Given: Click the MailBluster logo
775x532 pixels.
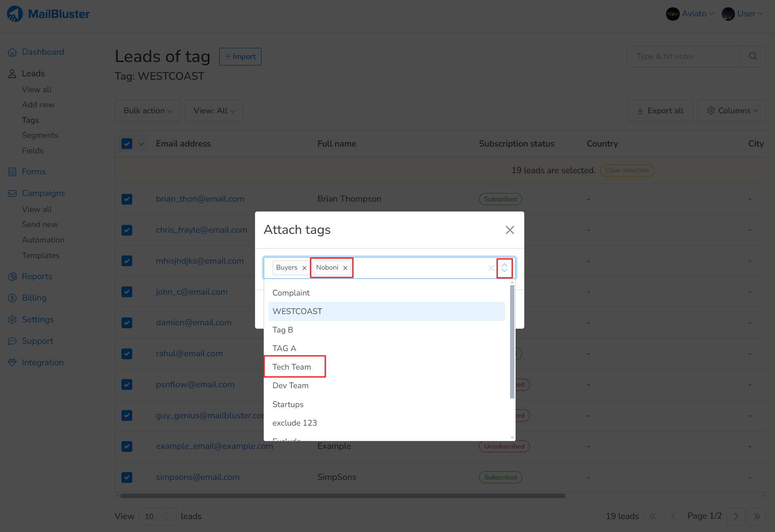Looking at the screenshot, I should pos(48,14).
